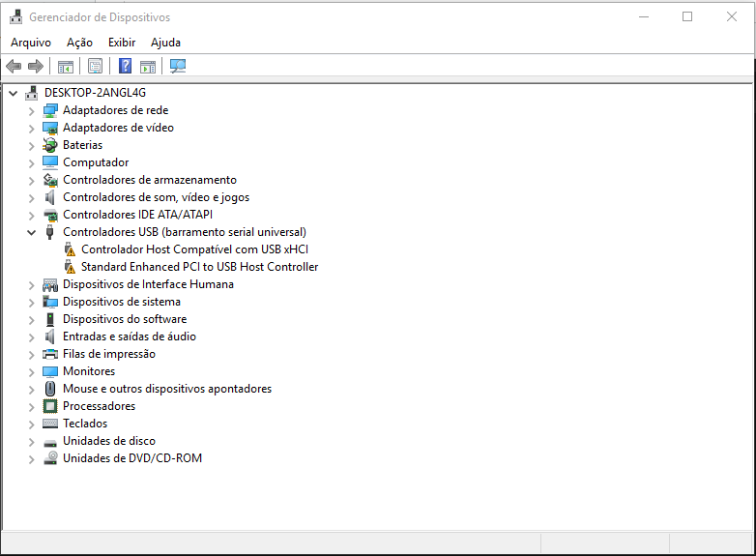Click the DVD/CD-ROM drive icon
Image resolution: width=756 pixels, height=556 pixels.
click(x=50, y=458)
